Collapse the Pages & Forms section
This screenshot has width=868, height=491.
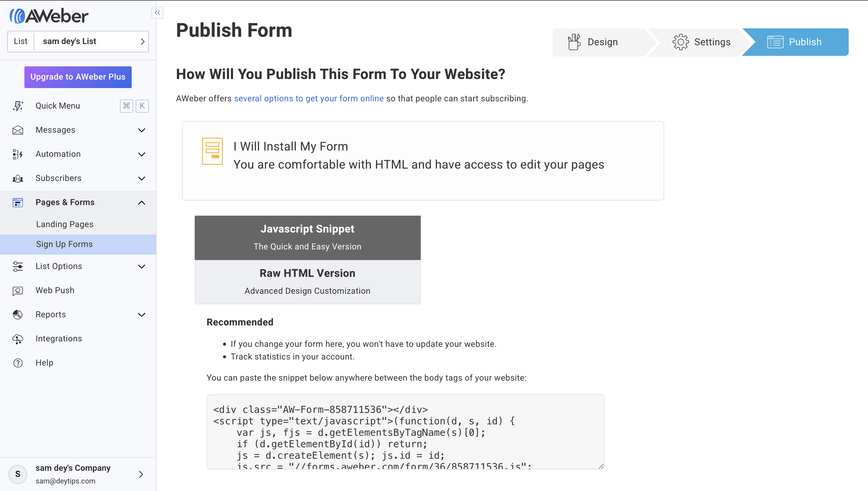point(141,202)
